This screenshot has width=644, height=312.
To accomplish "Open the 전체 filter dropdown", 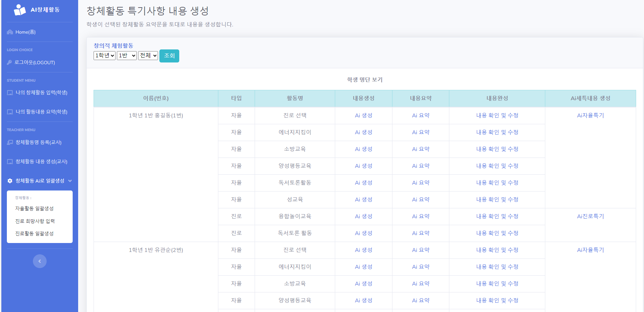I will point(148,56).
